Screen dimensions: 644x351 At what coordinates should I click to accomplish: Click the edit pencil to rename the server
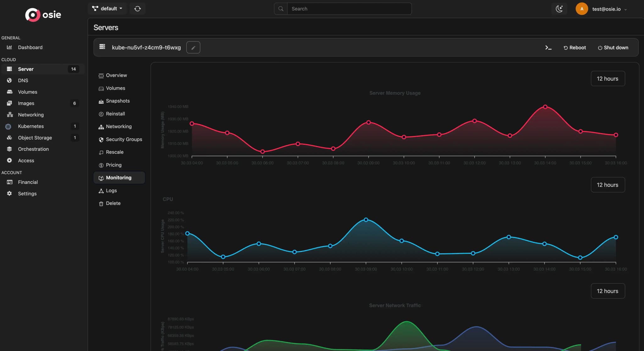[x=193, y=47]
